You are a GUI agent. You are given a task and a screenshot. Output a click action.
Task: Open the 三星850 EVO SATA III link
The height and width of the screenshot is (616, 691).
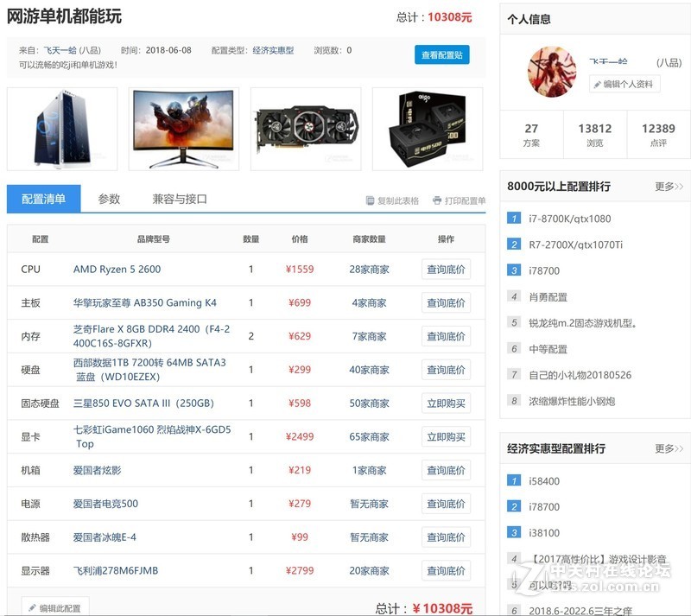point(143,403)
